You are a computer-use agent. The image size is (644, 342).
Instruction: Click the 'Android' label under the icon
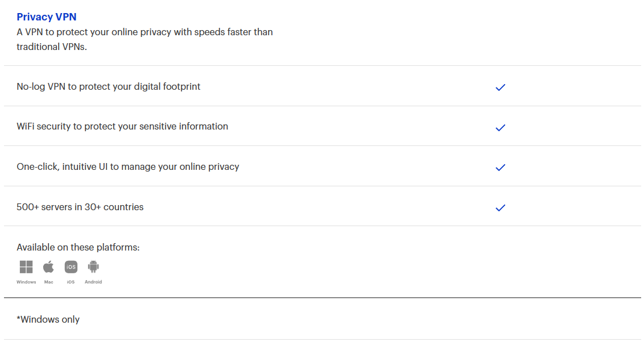(93, 282)
